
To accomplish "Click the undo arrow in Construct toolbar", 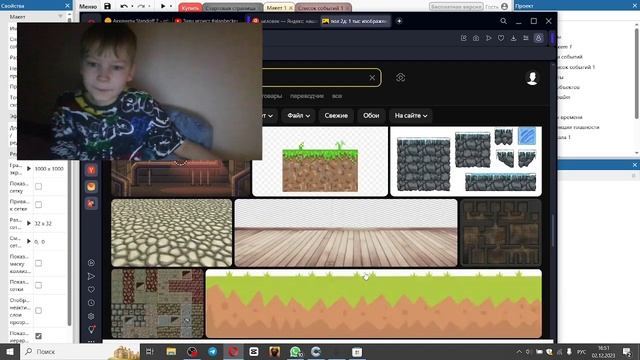I will pos(124,7).
